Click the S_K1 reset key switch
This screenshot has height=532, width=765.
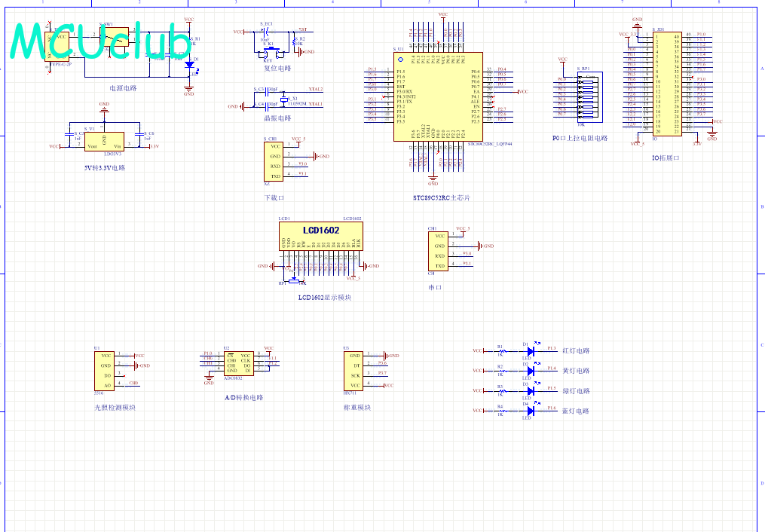(270, 52)
